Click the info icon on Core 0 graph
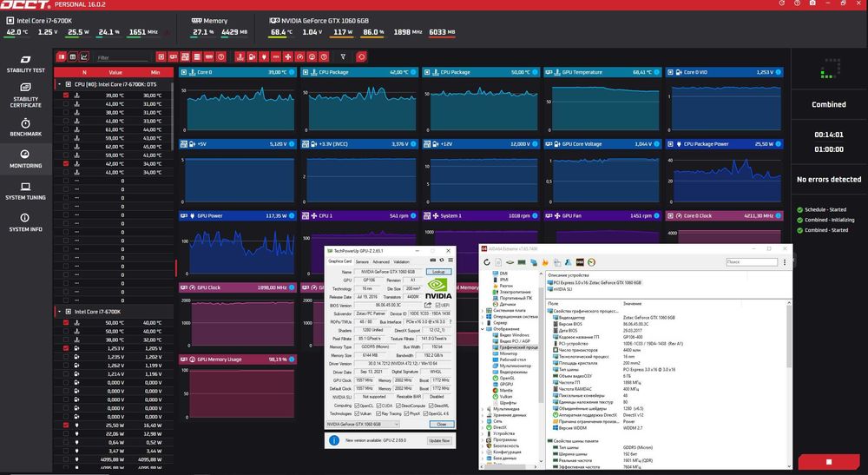 pyautogui.click(x=292, y=72)
